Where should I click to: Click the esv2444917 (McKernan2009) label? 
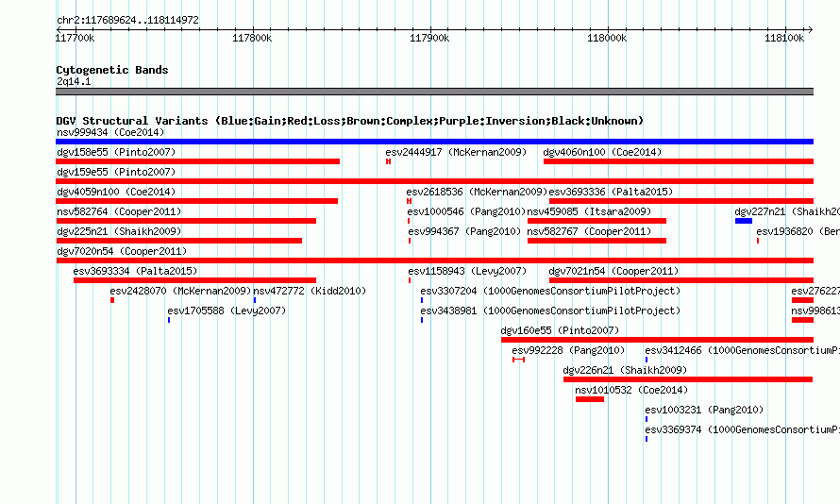pyautogui.click(x=456, y=152)
